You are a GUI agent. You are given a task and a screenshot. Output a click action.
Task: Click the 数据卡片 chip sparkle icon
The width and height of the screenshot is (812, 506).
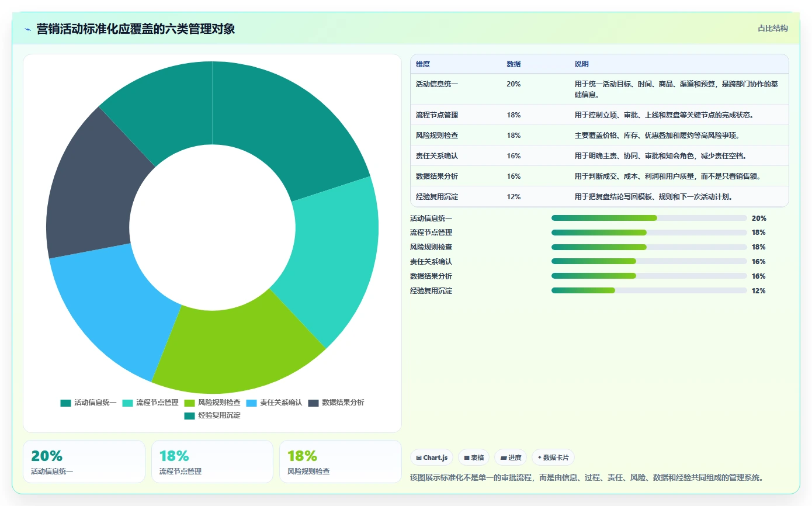coord(540,458)
